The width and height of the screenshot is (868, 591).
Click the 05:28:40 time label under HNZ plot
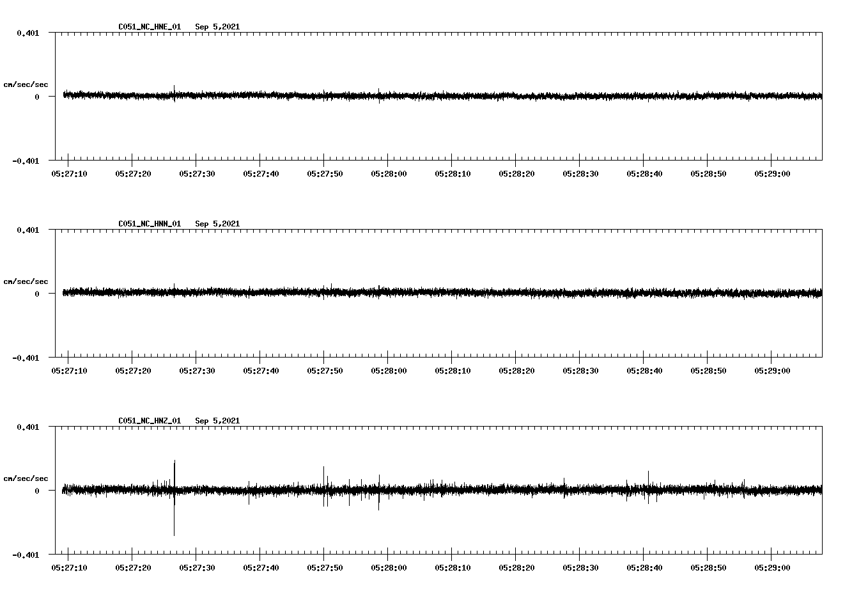644,568
